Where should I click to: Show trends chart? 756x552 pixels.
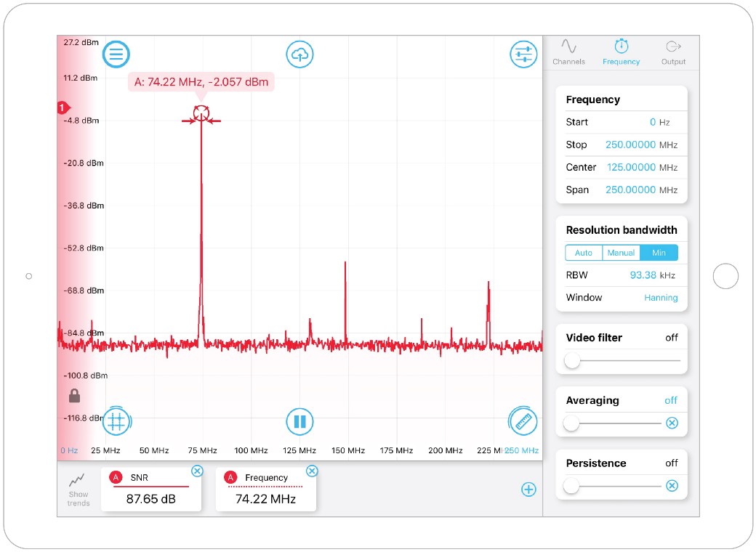[79, 490]
